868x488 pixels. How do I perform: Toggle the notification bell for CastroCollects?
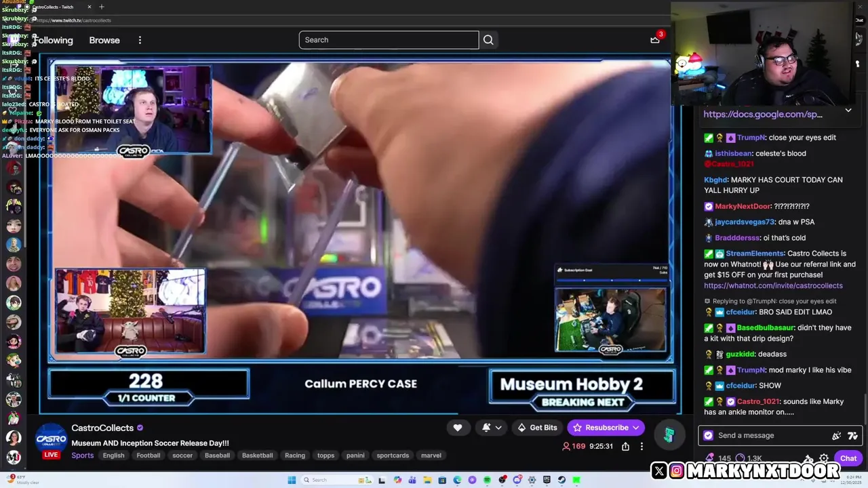point(486,428)
